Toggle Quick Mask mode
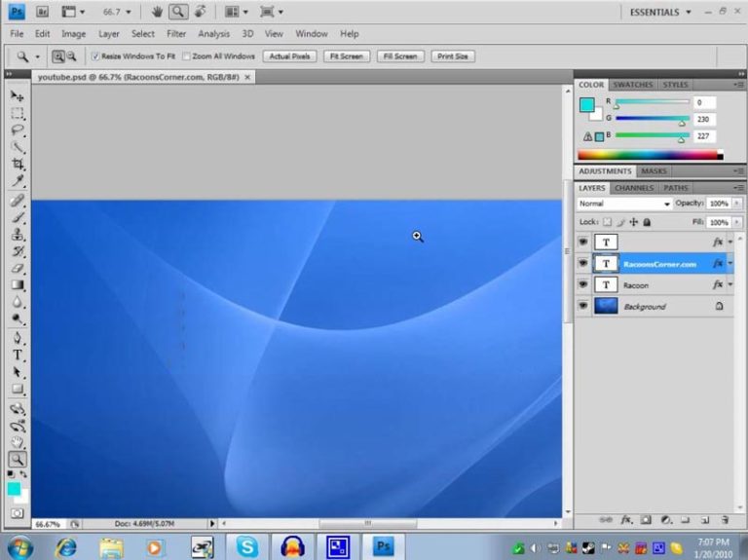Screen dimensions: 748x560 click(x=18, y=513)
